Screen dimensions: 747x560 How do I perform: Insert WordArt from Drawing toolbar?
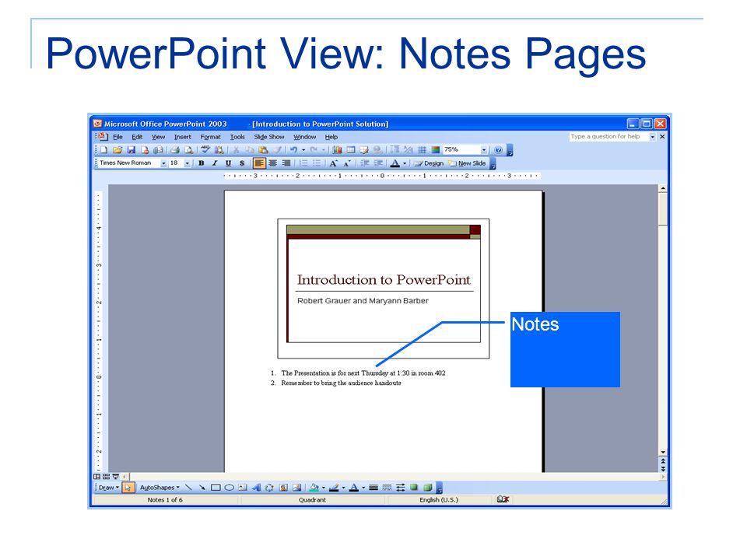pyautogui.click(x=256, y=487)
